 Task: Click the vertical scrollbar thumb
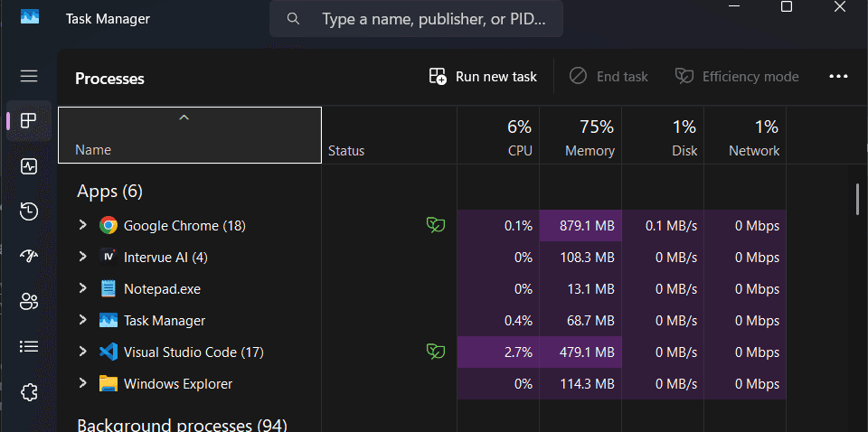857,199
